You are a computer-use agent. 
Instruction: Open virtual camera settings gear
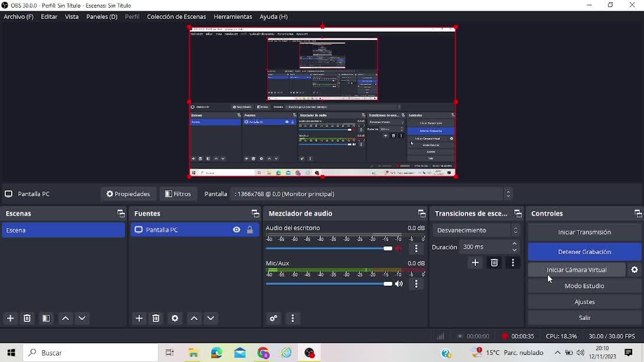tap(635, 270)
